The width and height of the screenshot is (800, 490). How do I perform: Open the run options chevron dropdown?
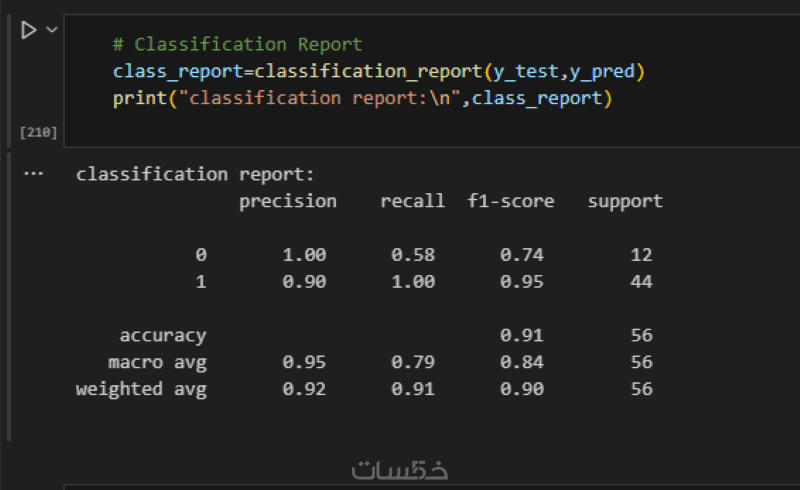(x=52, y=31)
